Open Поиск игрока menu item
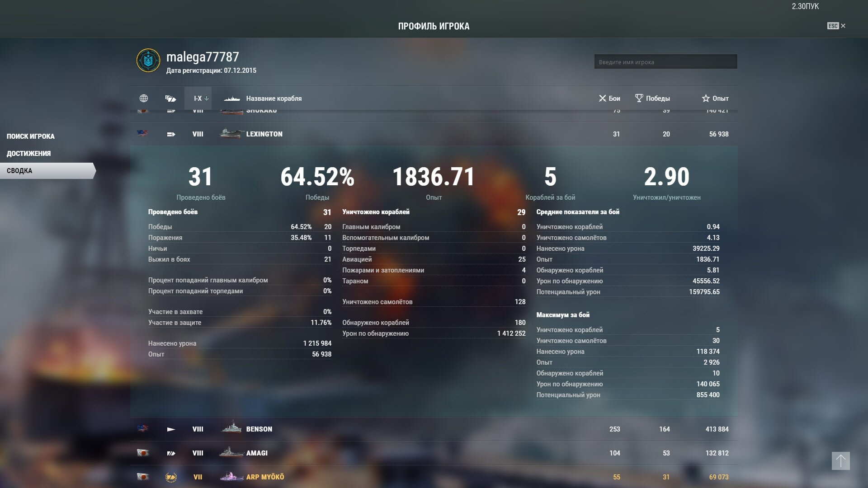The width and height of the screenshot is (868, 488). (31, 136)
